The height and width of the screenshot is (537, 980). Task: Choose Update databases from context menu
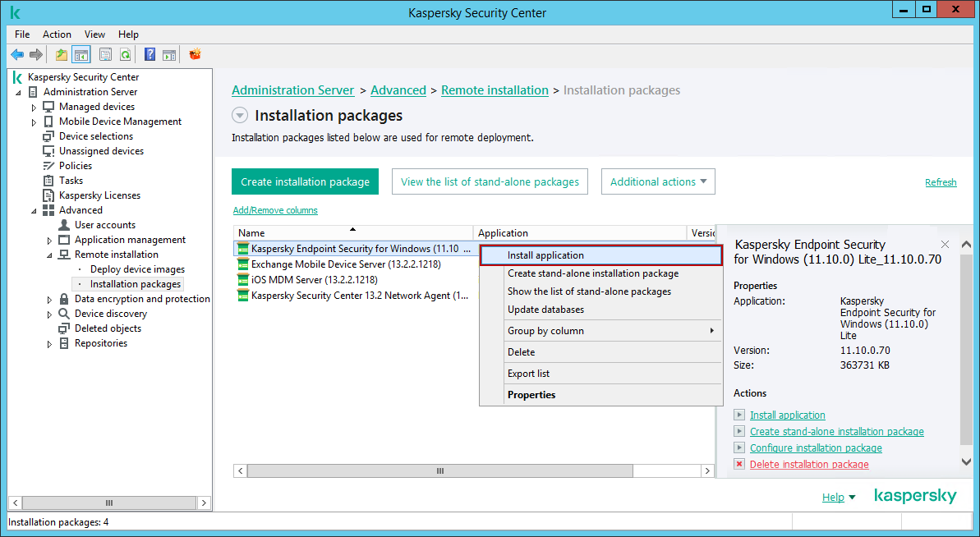[545, 310]
